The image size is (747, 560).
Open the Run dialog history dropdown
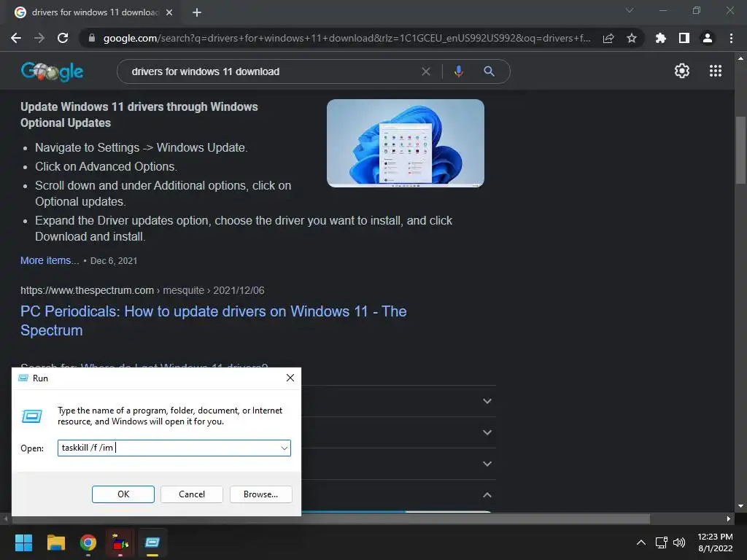click(285, 448)
